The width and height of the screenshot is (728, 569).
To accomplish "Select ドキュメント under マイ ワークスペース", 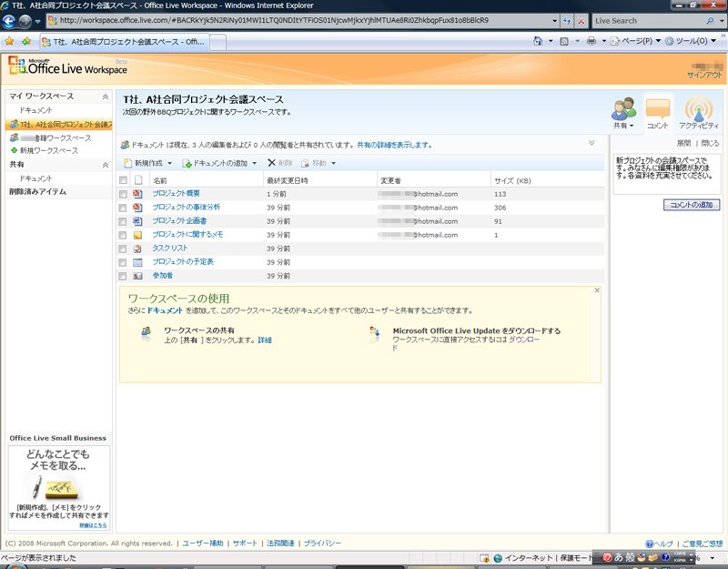I will pyautogui.click(x=35, y=110).
